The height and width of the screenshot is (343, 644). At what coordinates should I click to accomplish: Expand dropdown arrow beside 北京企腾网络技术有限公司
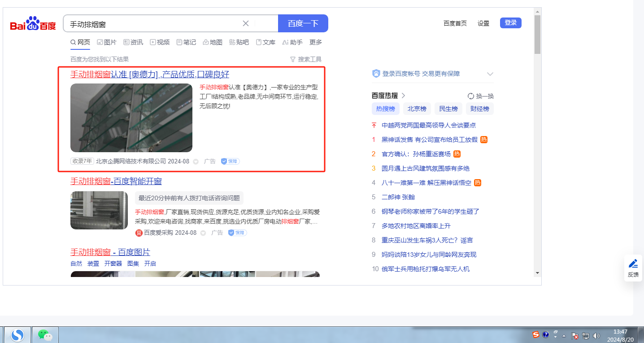tap(196, 162)
